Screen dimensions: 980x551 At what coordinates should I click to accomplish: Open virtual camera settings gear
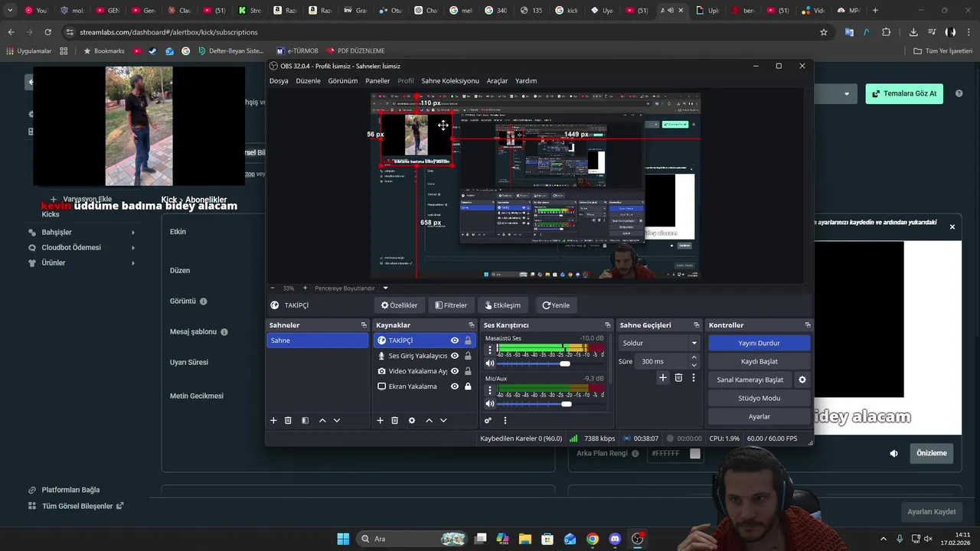coord(802,380)
